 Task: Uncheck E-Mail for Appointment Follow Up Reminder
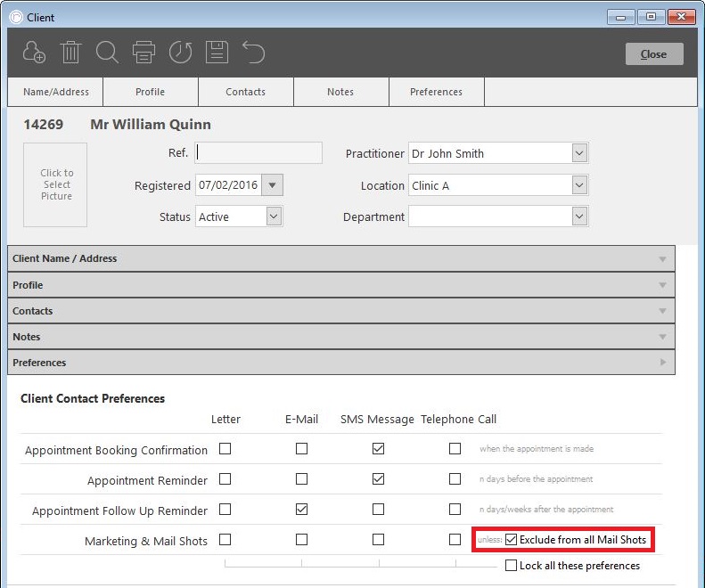coord(301,510)
